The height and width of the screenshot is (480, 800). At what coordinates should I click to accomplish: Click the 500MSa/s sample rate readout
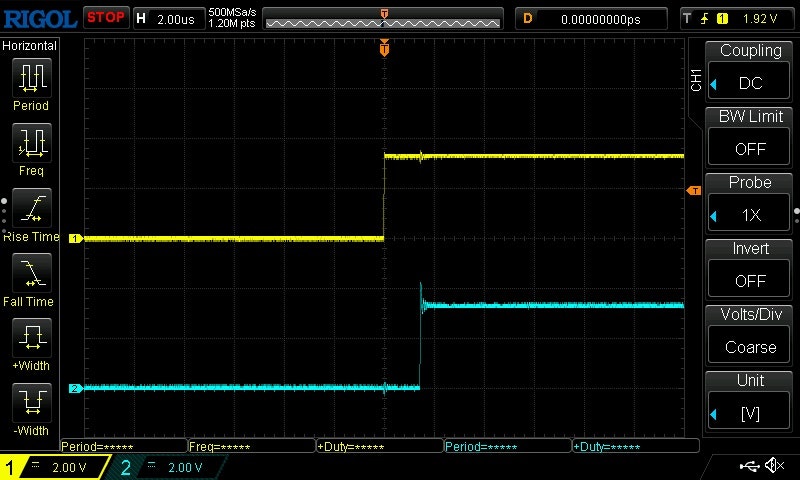point(232,12)
